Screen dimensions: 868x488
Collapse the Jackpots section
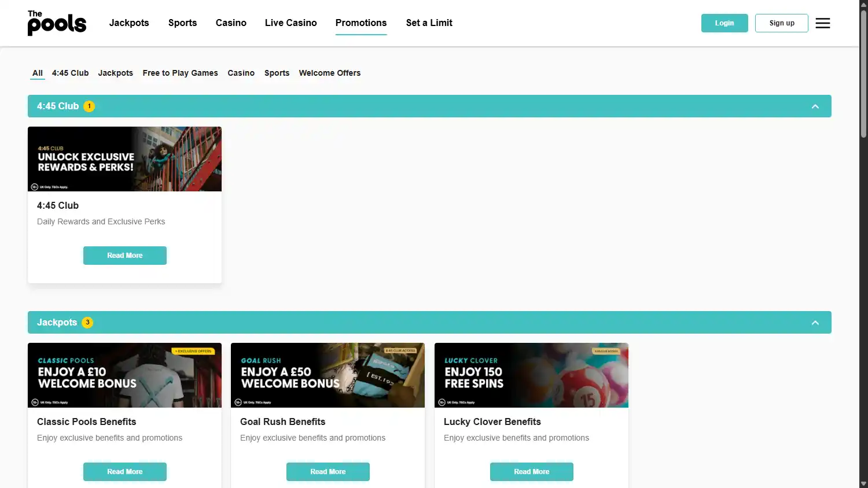point(815,323)
